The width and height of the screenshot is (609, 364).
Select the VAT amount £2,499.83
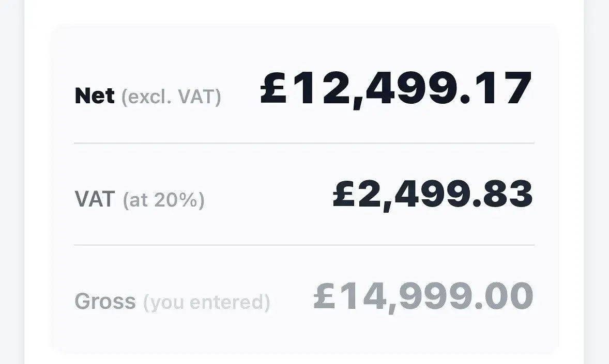click(x=433, y=195)
